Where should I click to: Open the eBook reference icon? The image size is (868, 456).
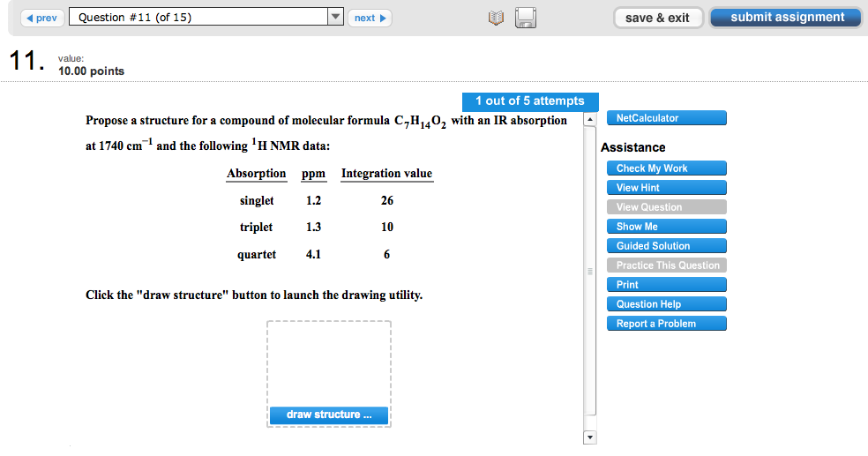[x=497, y=19]
